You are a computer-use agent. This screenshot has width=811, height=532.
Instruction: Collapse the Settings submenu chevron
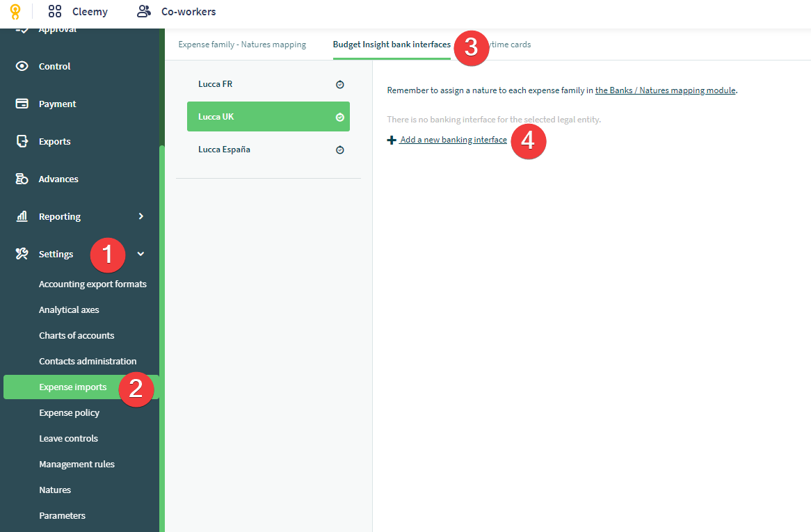[140, 254]
